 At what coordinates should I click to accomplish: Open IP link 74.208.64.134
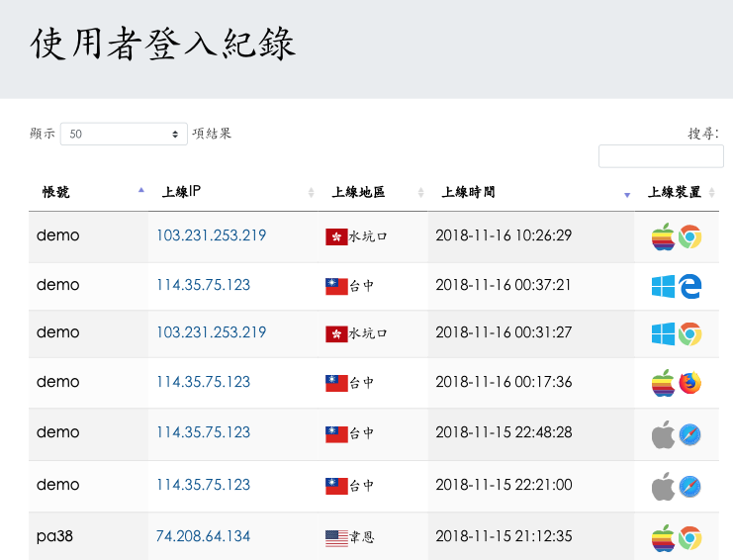pyautogui.click(x=203, y=536)
